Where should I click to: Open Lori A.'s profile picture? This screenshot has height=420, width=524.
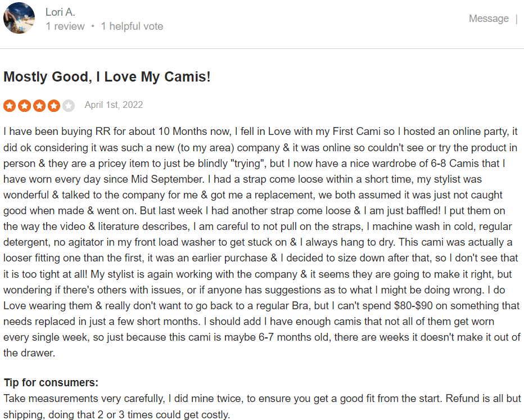19,18
